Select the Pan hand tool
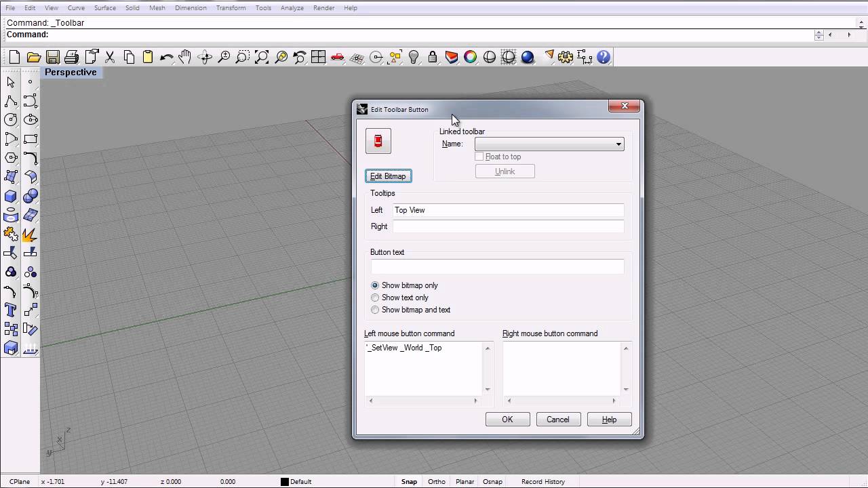This screenshot has width=868, height=488. [185, 58]
